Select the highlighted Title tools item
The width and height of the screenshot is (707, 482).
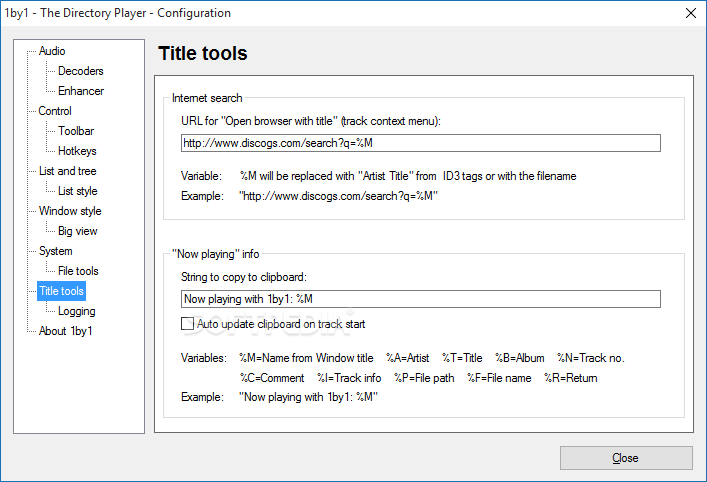(x=61, y=291)
